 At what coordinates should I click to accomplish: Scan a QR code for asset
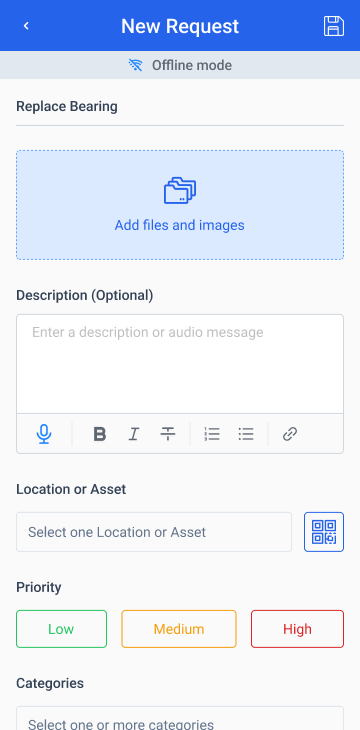[324, 532]
